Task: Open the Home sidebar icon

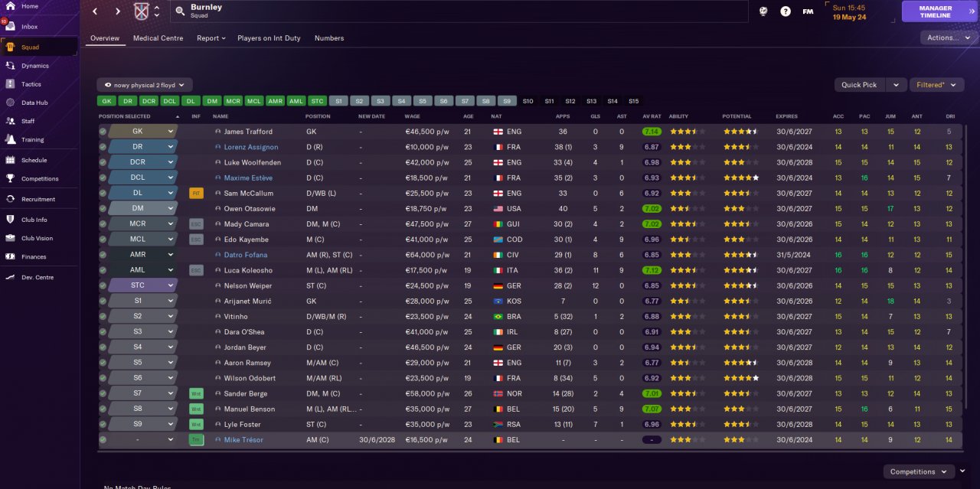Action: click(x=10, y=6)
